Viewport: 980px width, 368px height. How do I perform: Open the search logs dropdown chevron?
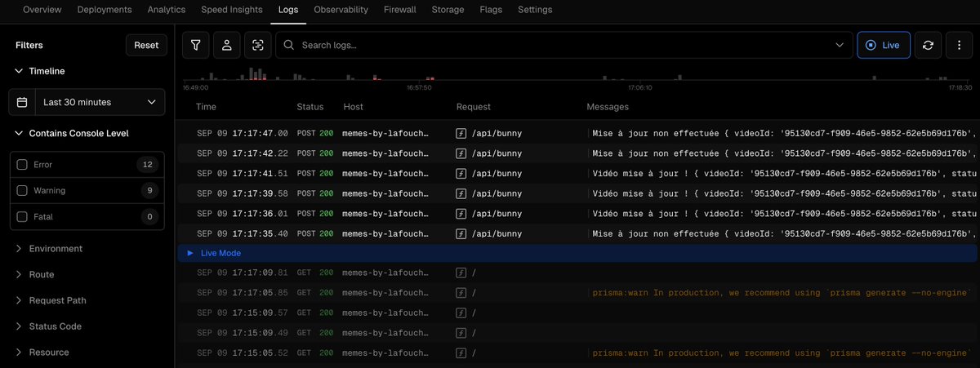840,45
